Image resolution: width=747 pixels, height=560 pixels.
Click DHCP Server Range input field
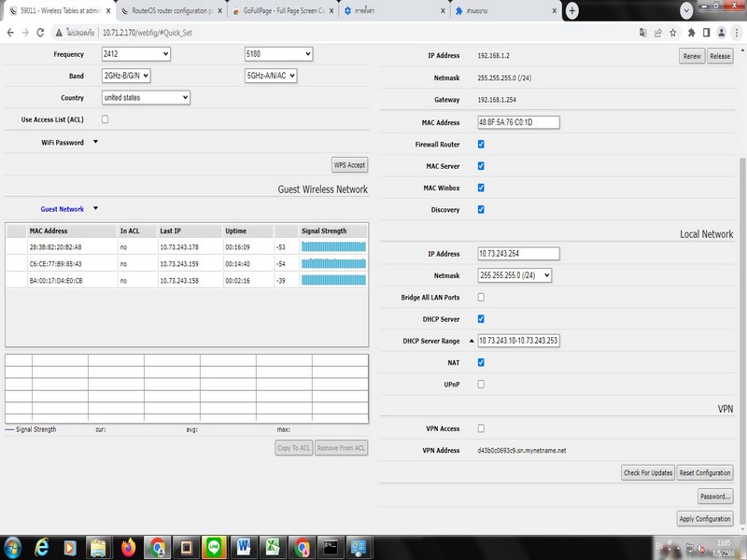coord(518,341)
